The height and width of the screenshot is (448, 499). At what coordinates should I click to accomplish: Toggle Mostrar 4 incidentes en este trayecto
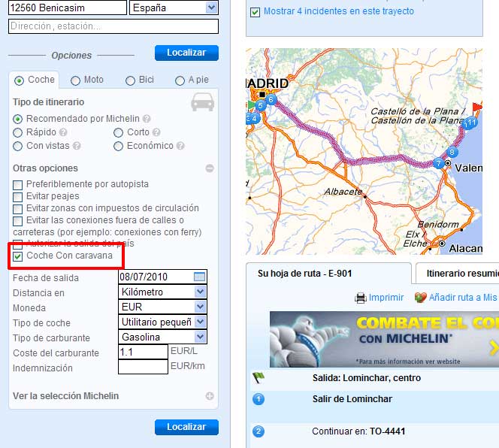click(x=256, y=12)
